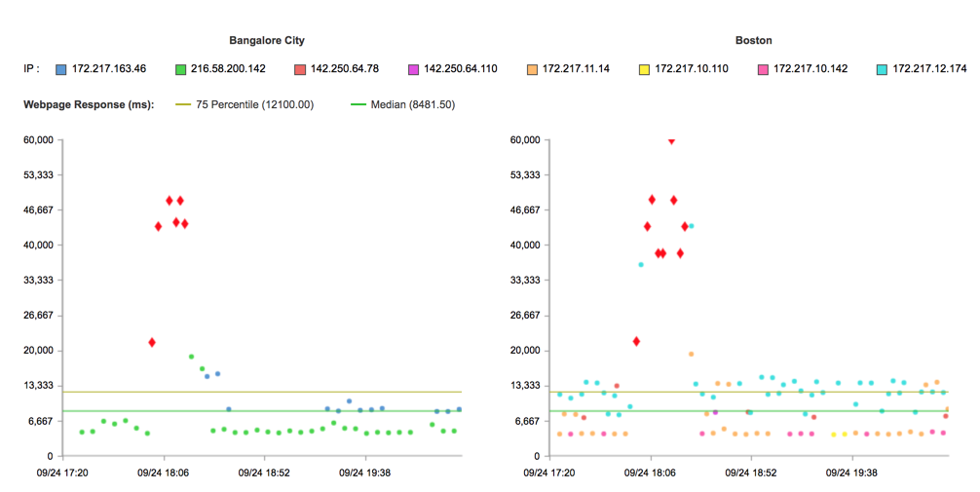Click the Median (8481.50) legend entry
Viewport: 980px width, 492px height.
point(403,104)
